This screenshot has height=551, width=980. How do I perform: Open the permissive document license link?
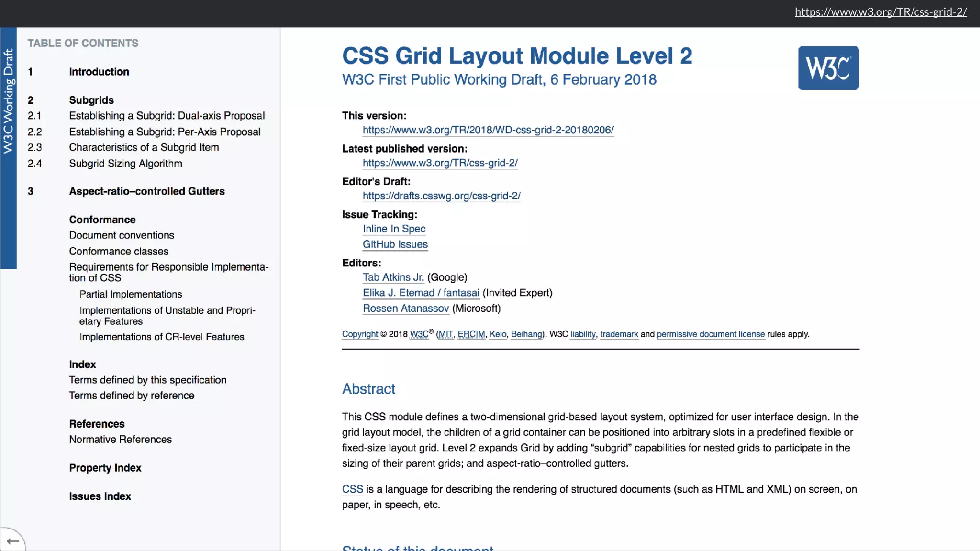pos(710,334)
